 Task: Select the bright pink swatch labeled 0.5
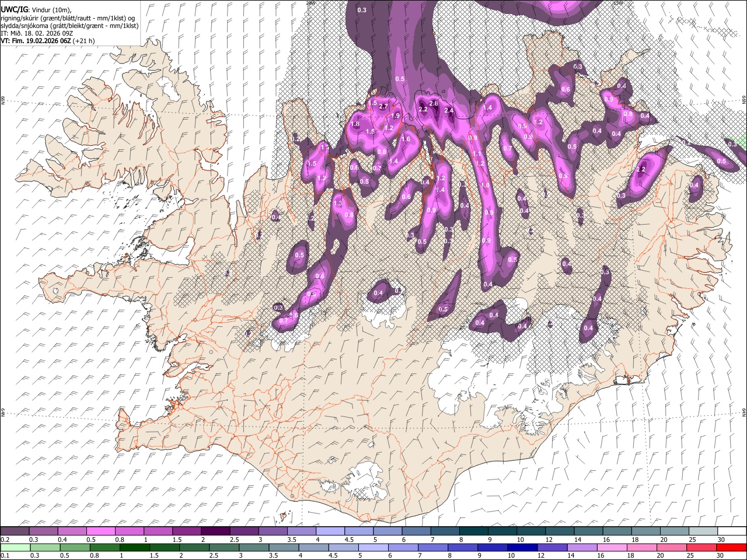pos(100,531)
